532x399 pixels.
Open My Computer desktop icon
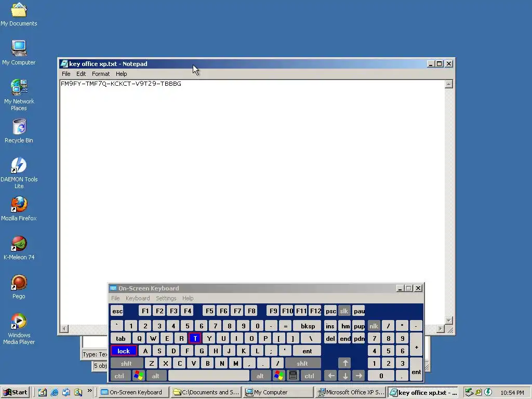click(x=19, y=53)
